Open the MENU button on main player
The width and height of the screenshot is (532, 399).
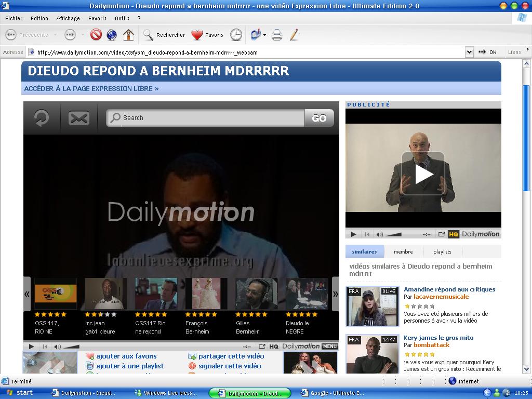coord(329,347)
